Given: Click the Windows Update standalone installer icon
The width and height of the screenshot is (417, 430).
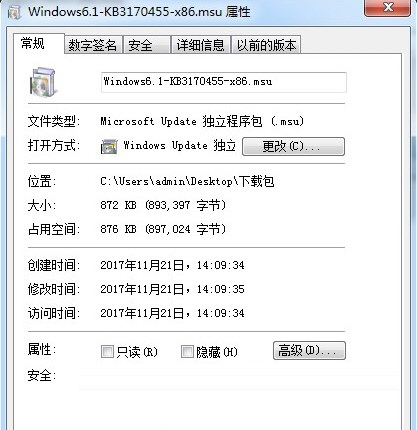Looking at the screenshot, I should pos(109,146).
